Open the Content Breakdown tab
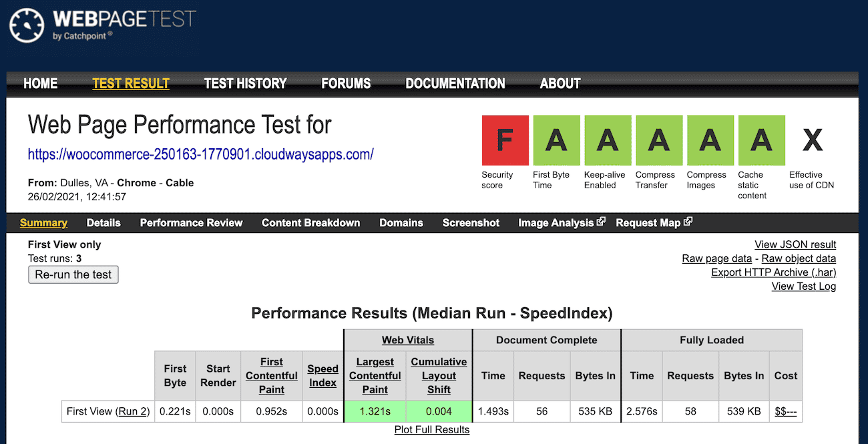Viewport: 868px width, 444px height. coord(310,223)
